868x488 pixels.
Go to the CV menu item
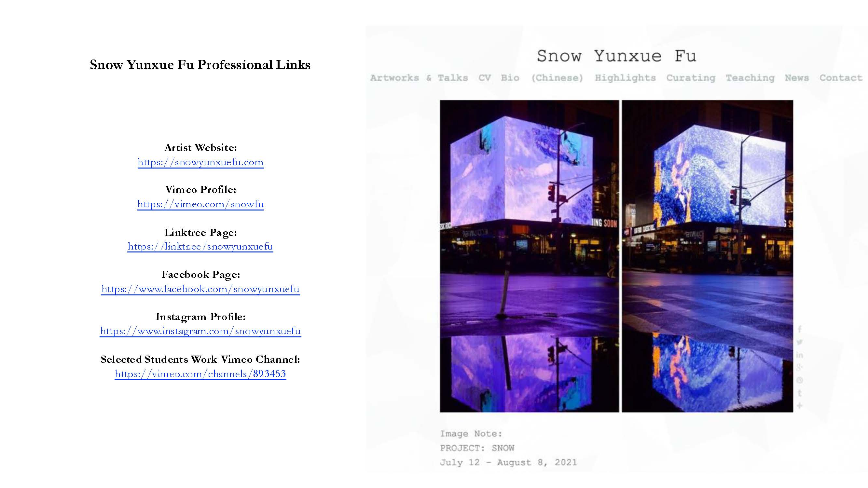point(485,78)
